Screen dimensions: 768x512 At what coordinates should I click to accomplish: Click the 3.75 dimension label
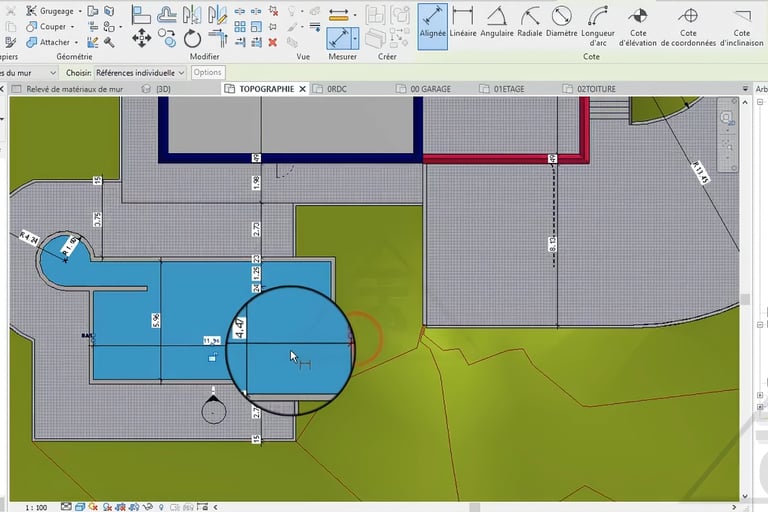97,219
